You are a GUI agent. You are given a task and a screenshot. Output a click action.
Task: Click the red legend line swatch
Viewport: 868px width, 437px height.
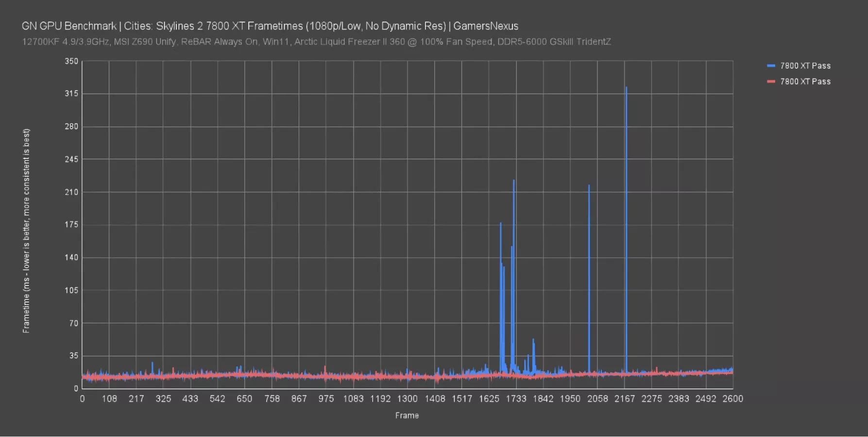771,82
